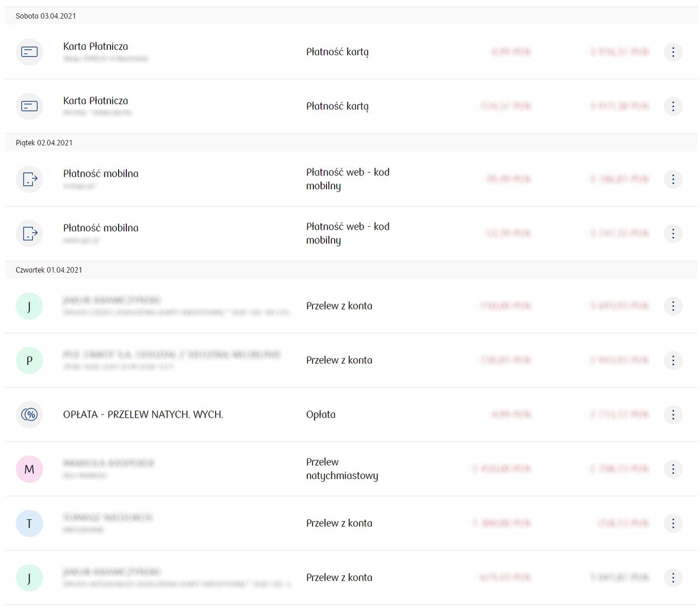Open the first Płatność mobilna transaction title
The height and width of the screenshot is (609, 700).
101,174
